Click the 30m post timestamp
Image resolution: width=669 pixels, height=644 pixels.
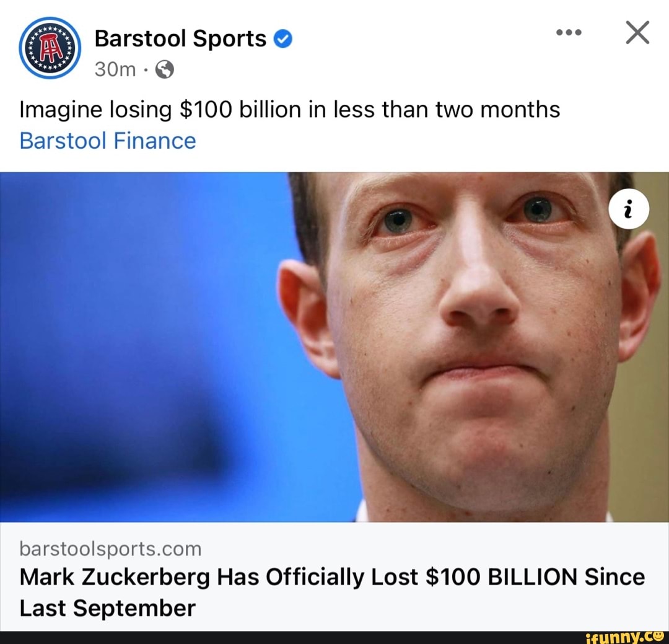[115, 69]
